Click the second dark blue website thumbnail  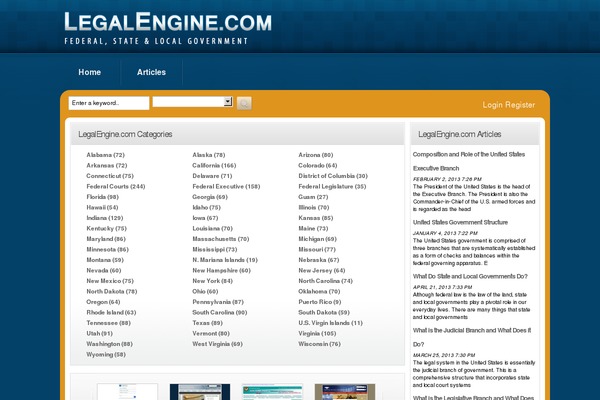pyautogui.click(x=200, y=392)
